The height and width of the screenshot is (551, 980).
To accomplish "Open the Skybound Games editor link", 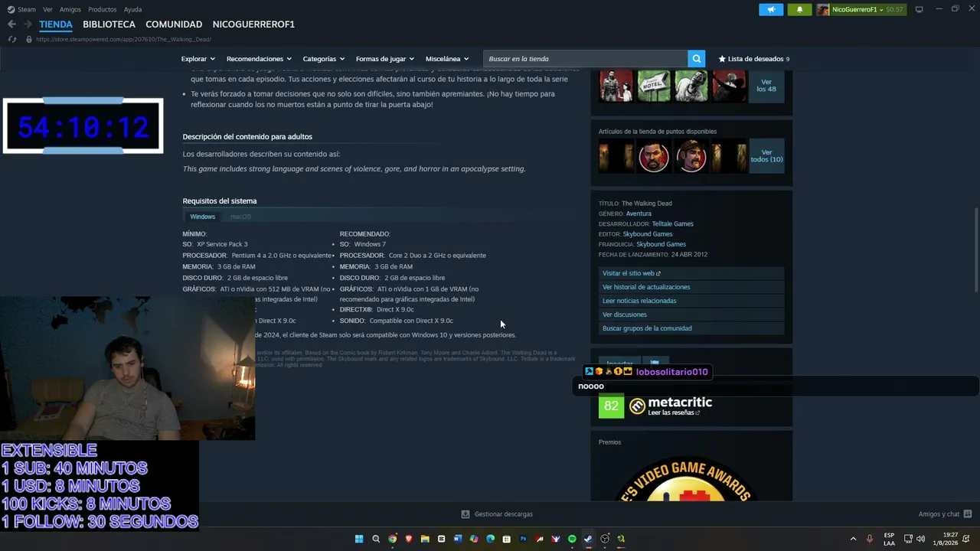I will click(648, 234).
